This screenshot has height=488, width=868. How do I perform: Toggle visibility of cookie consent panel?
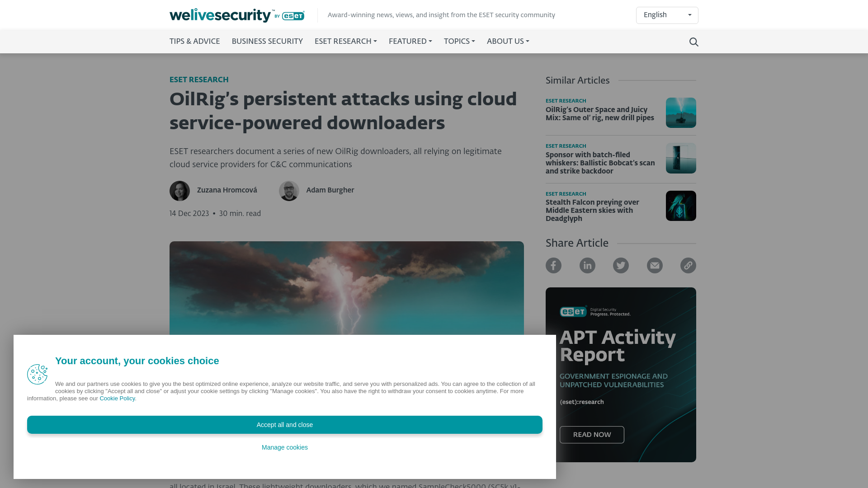284,424
